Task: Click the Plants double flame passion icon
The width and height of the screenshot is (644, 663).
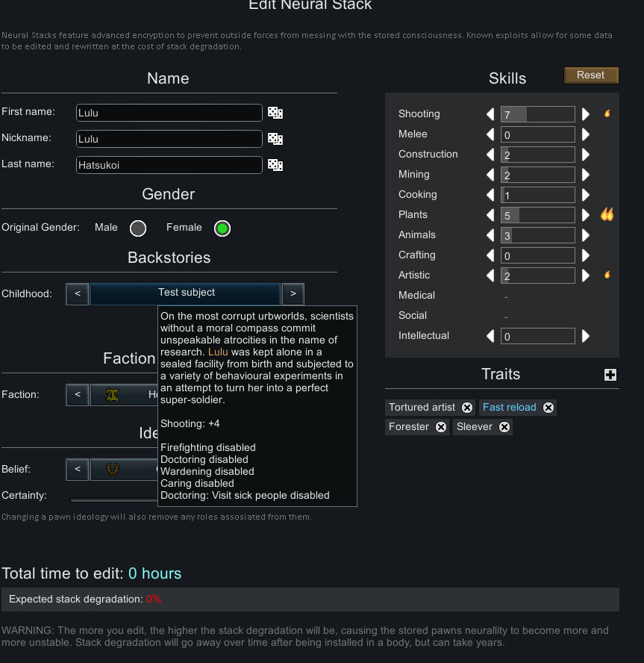Action: [607, 214]
